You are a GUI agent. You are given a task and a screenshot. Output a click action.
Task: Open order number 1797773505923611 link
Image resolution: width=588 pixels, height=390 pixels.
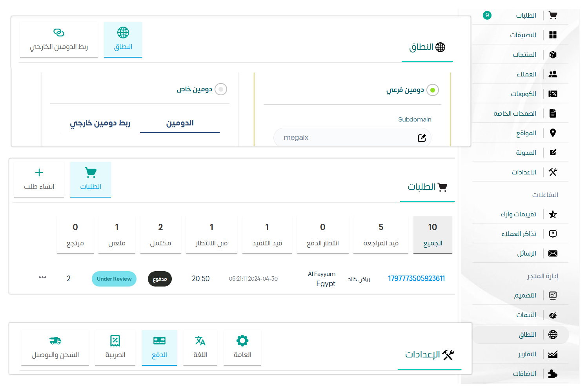coord(416,279)
